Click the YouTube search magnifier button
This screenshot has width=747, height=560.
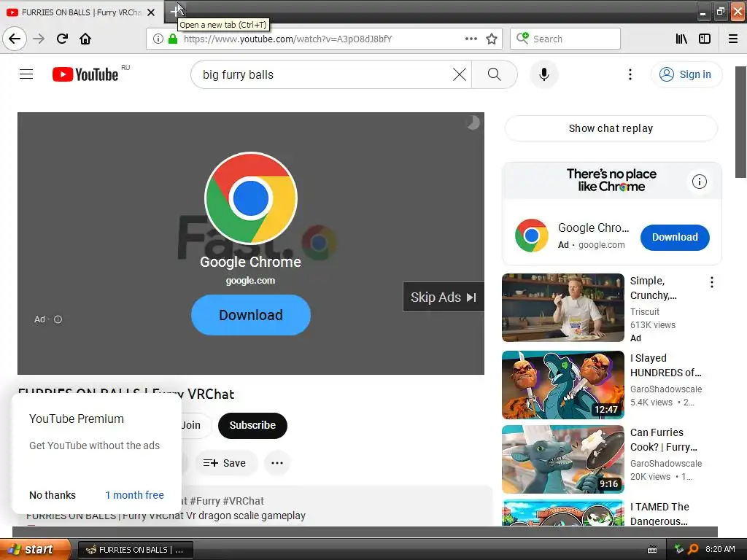pos(495,74)
